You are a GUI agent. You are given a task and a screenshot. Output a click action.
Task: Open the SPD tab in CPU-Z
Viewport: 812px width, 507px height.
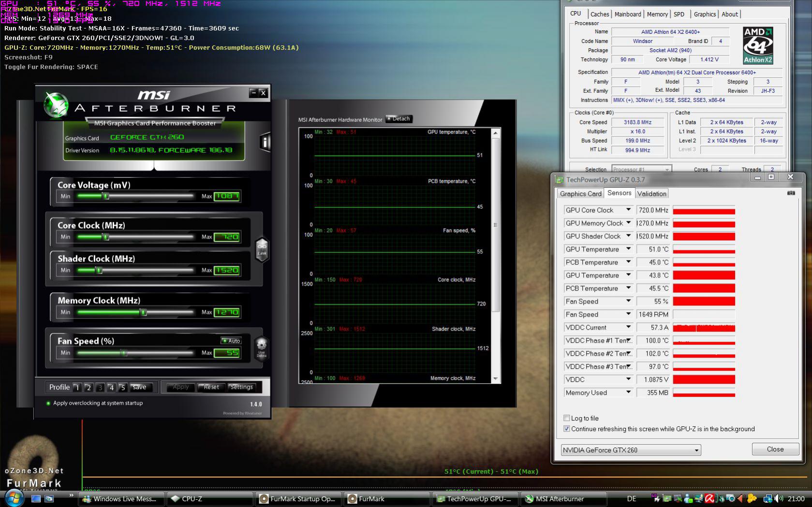point(679,14)
